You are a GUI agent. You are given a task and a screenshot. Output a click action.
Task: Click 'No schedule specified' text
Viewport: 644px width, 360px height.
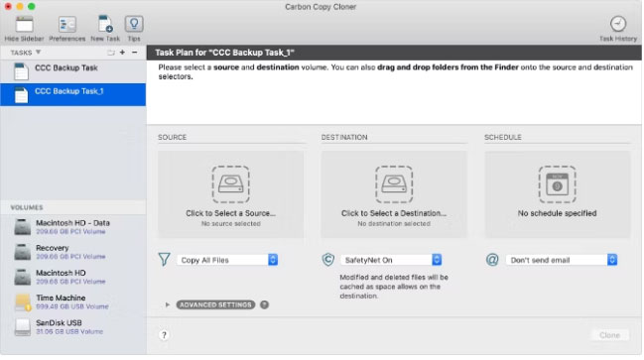(557, 213)
